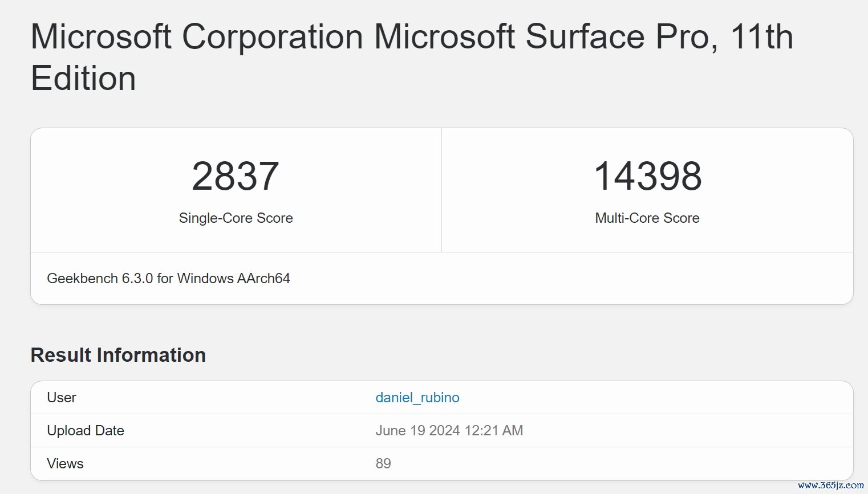
Task: Click the Single-Core Score label
Action: 236,218
